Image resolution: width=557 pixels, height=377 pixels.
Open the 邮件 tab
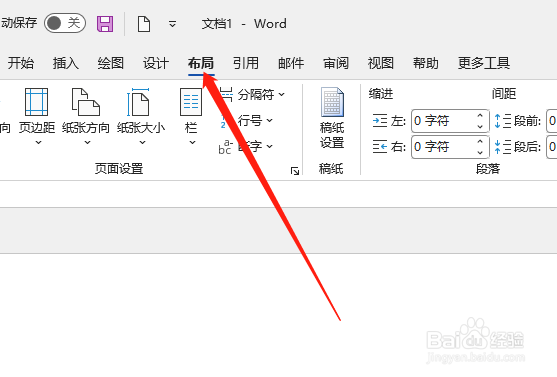tap(291, 63)
